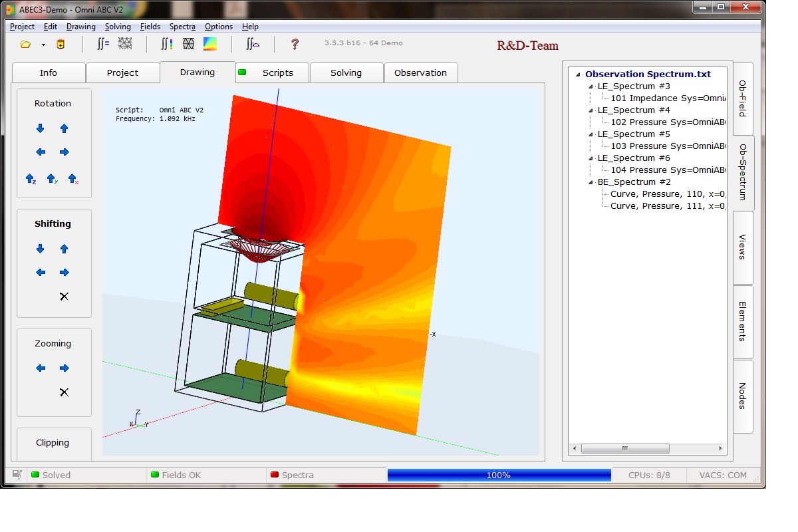Click the green Fields OK status indicator
The width and height of the screenshot is (798, 532).
pyautogui.click(x=155, y=475)
